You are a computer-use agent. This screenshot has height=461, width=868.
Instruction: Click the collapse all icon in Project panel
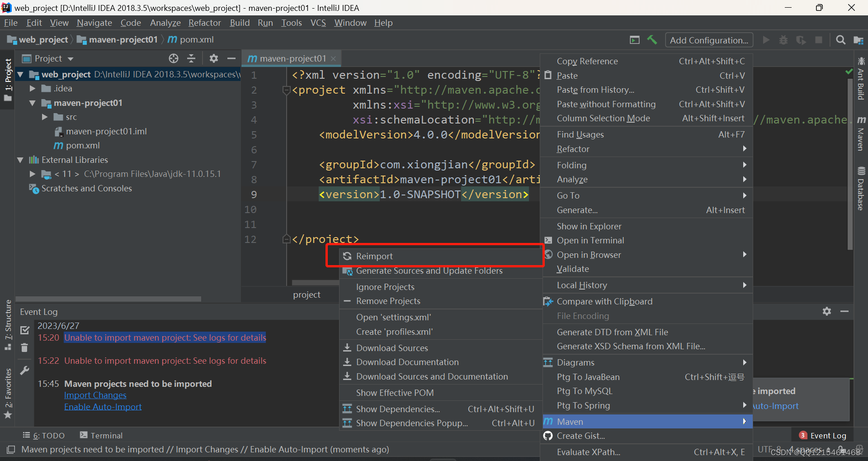(x=191, y=58)
